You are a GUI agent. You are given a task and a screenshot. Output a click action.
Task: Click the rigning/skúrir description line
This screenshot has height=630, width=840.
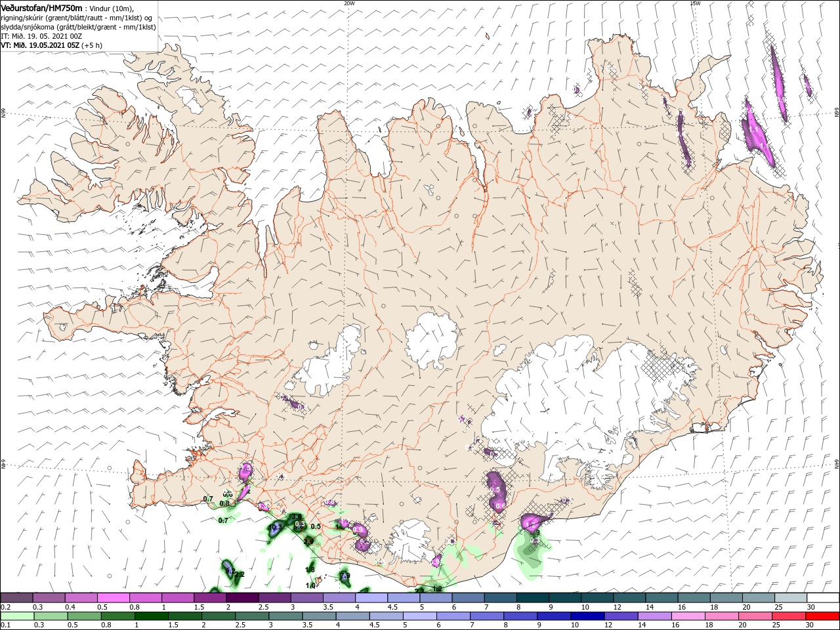click(76, 17)
